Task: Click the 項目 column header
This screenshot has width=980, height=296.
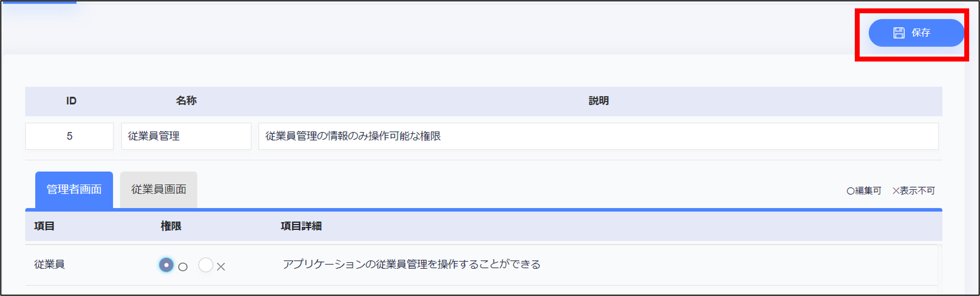Action: point(44,226)
